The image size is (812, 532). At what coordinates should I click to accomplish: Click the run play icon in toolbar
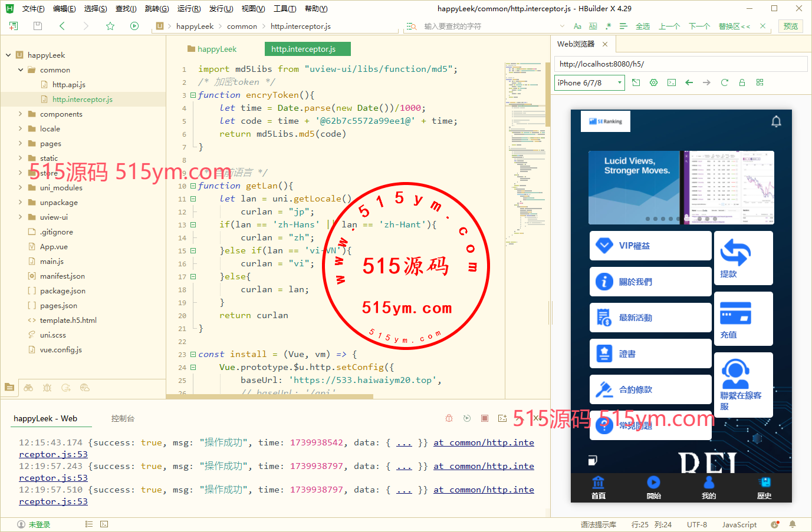134,26
